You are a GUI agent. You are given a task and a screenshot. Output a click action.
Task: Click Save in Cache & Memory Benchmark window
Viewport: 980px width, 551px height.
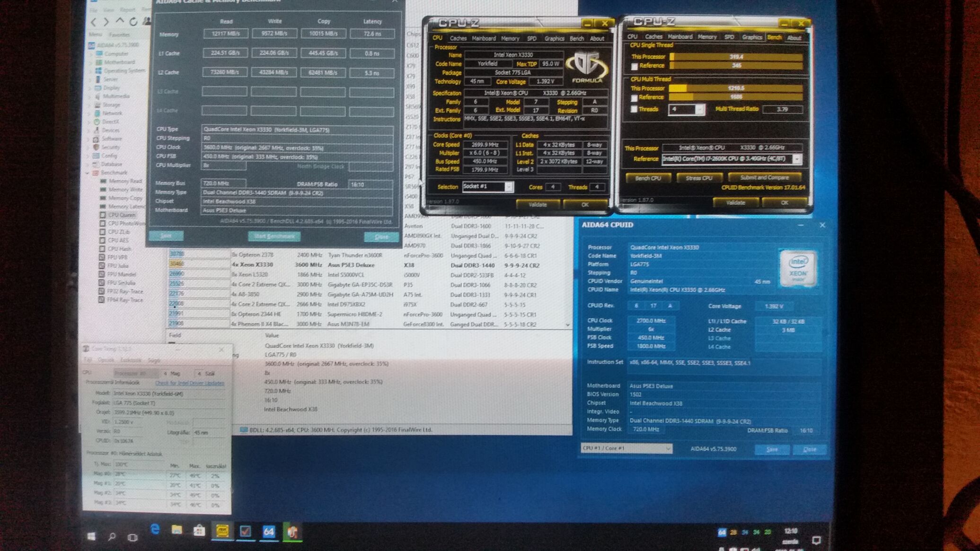tap(166, 236)
